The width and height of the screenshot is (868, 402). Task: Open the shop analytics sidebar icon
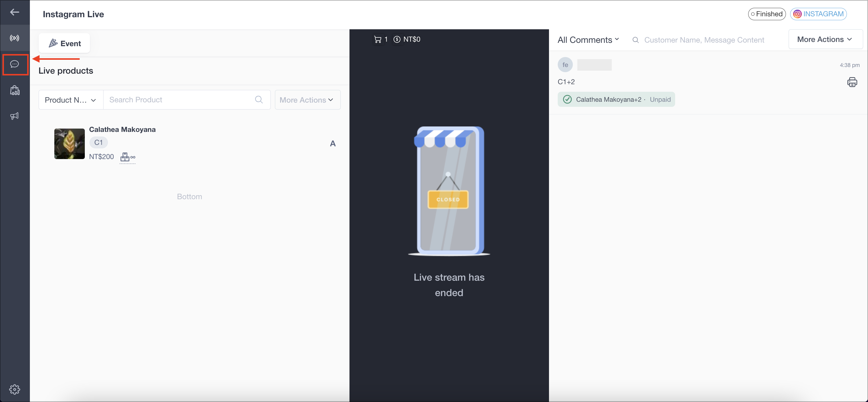coord(14,90)
